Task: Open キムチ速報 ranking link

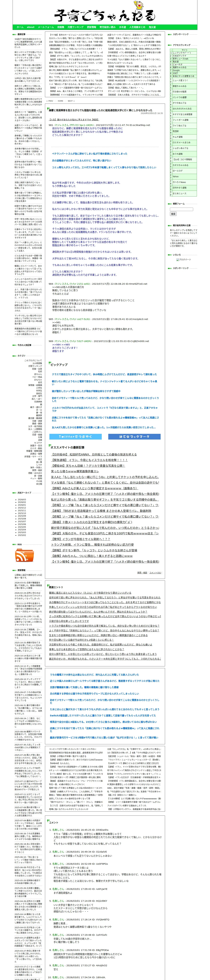Action: 178,137
